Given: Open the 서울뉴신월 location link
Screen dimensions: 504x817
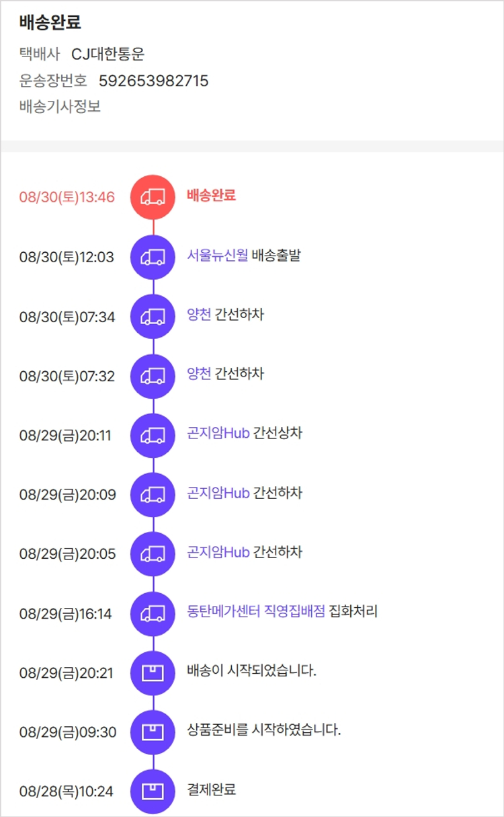Looking at the screenshot, I should (218, 256).
